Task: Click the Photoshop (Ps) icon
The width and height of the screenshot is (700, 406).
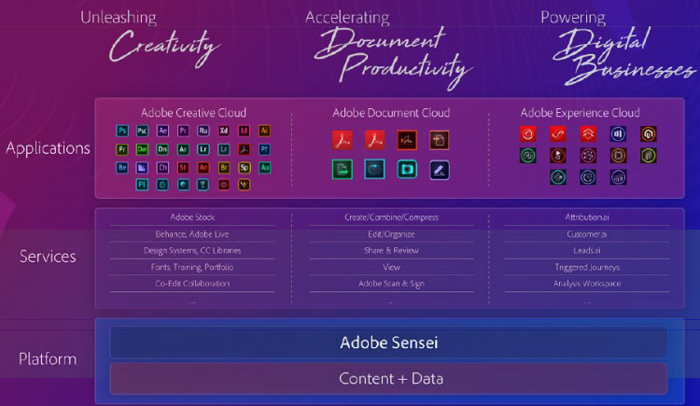Action: 122,131
